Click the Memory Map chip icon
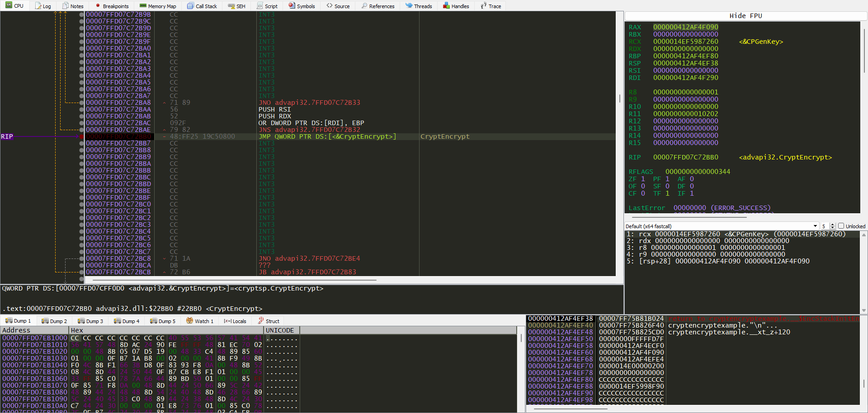This screenshot has width=868, height=413. coord(143,6)
